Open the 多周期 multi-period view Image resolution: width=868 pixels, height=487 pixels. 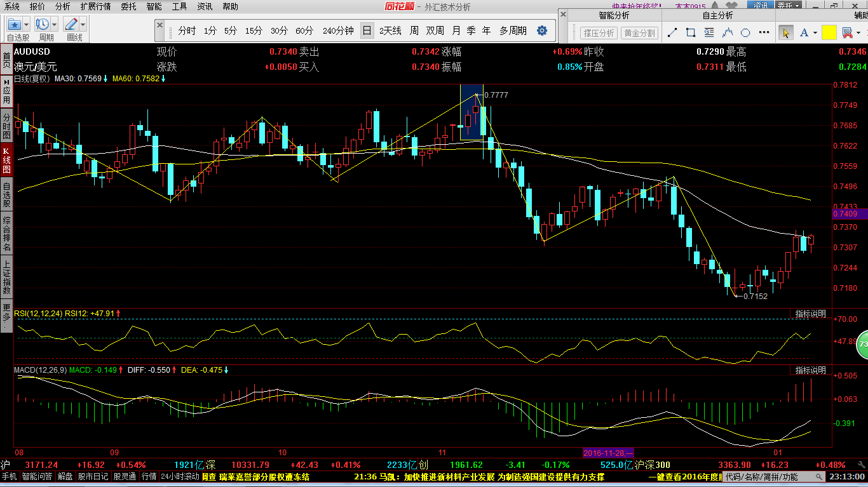513,30
